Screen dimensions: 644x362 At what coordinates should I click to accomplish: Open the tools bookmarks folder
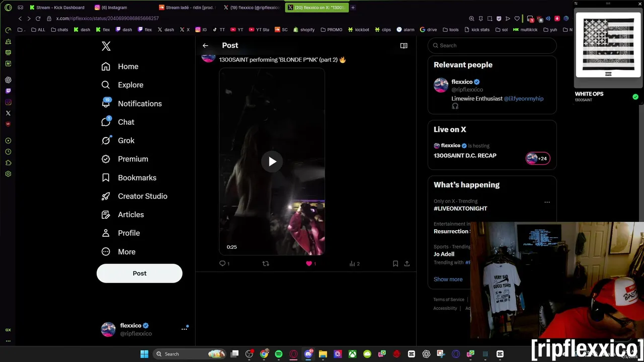point(450,30)
